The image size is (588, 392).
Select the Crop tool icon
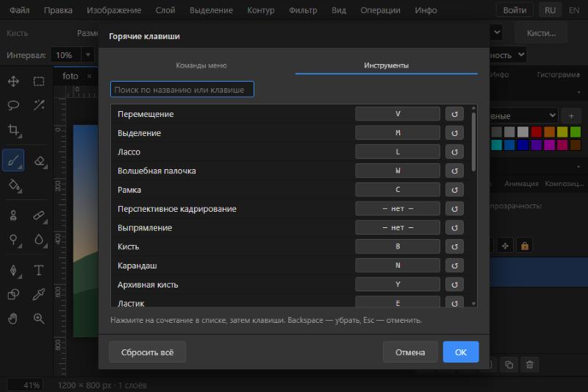13,130
